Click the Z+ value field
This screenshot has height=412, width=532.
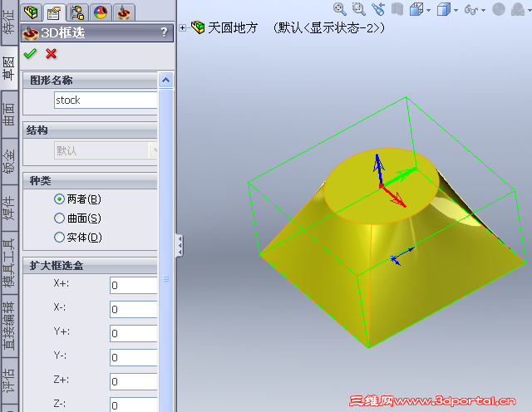[x=133, y=381]
